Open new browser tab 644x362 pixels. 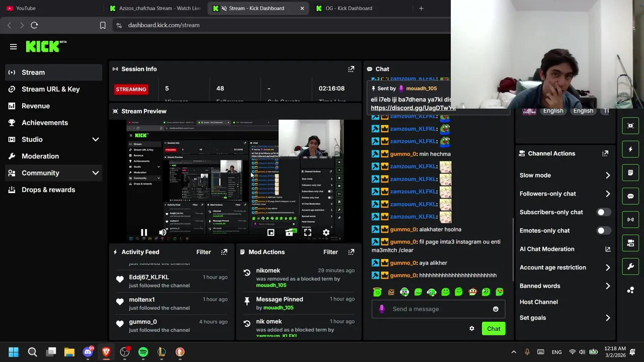[x=421, y=8]
